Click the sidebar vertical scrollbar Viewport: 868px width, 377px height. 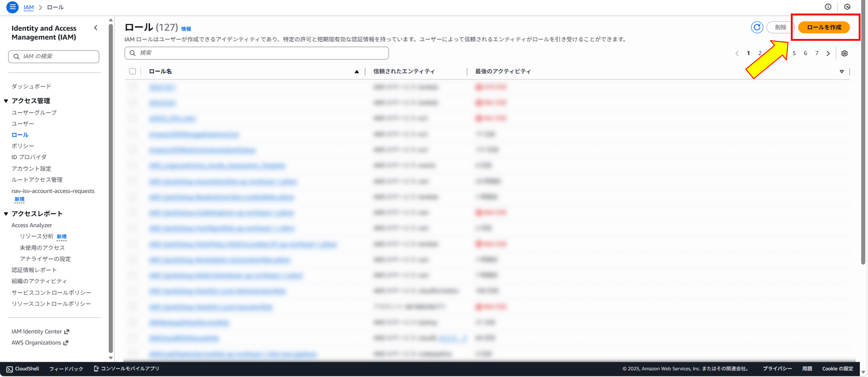[111, 188]
